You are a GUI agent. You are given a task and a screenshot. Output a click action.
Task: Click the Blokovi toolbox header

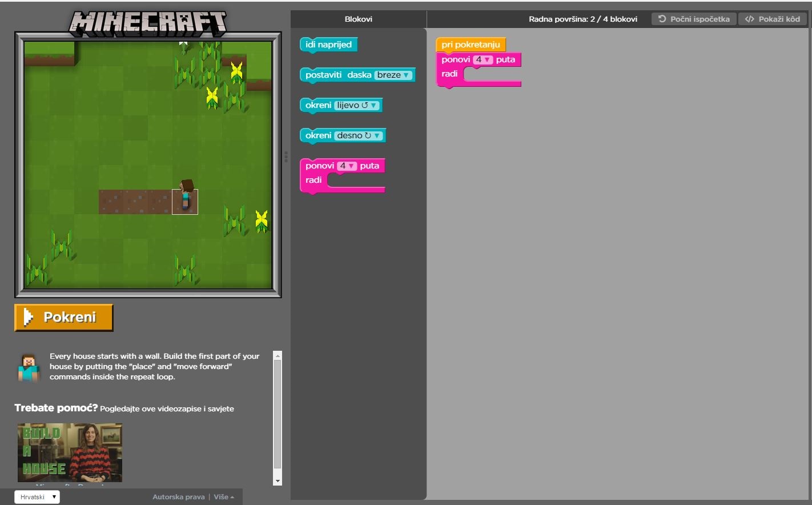[x=359, y=19]
